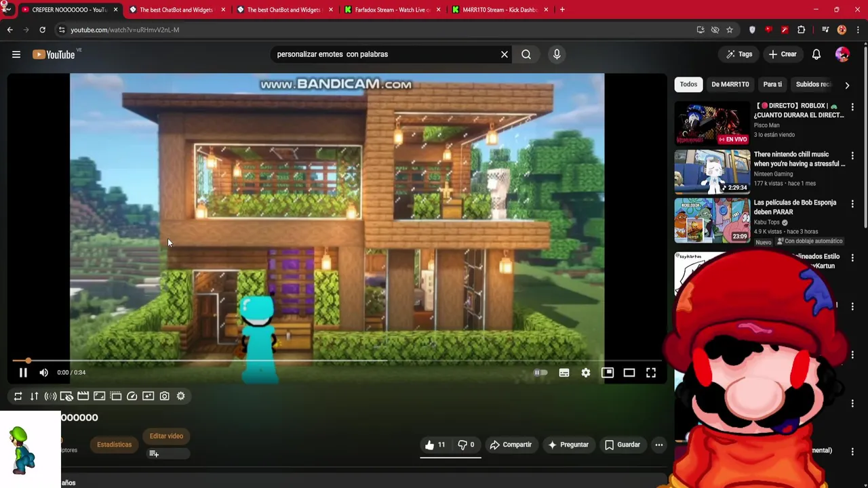Open options for Bob Esponja video
The image size is (868, 488).
pos(852,204)
